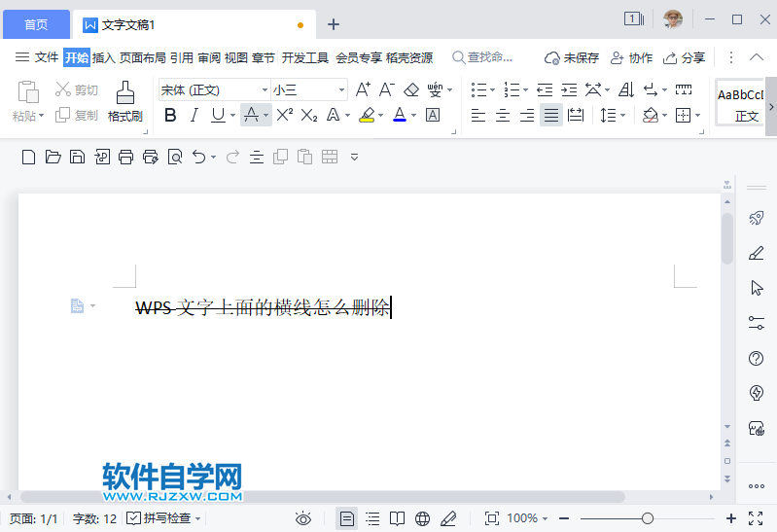Click 未保存 cloud save button
This screenshot has height=532, width=777.
coord(572,58)
